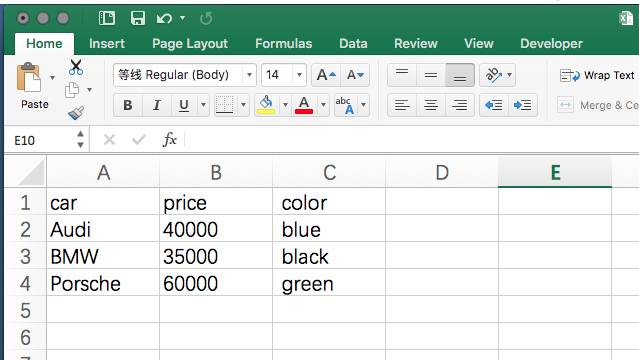Cut selection with the scissors icon

(76, 67)
